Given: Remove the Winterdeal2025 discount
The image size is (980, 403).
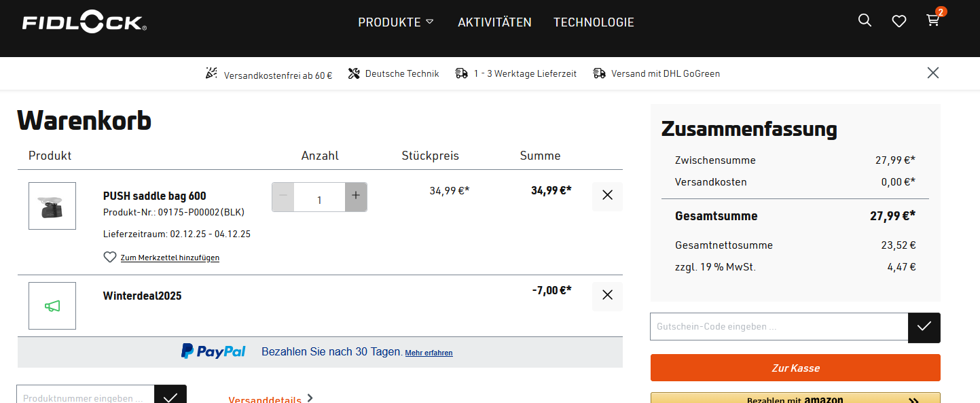Looking at the screenshot, I should tap(607, 295).
